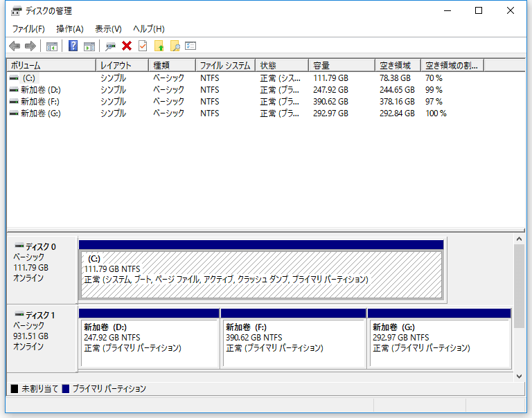Open the ヘルプ(H) menu
Image resolution: width=532 pixels, height=418 pixels.
(149, 29)
